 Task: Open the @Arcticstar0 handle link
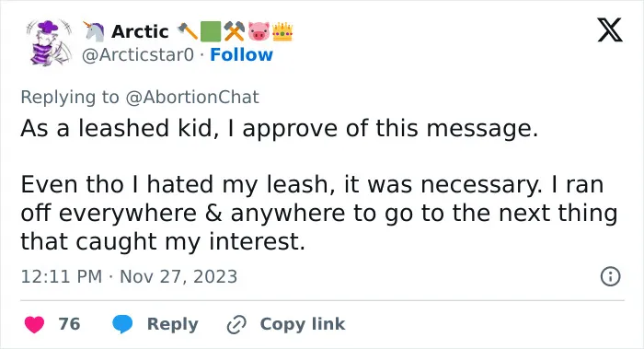click(138, 54)
